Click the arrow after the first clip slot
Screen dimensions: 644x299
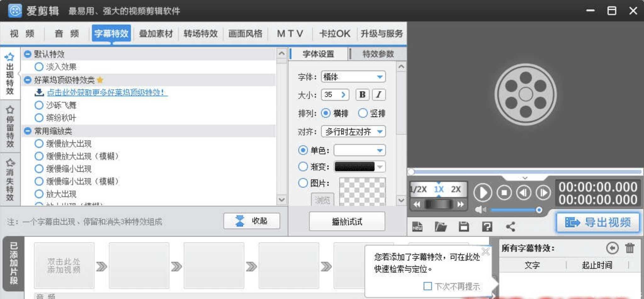click(x=101, y=267)
